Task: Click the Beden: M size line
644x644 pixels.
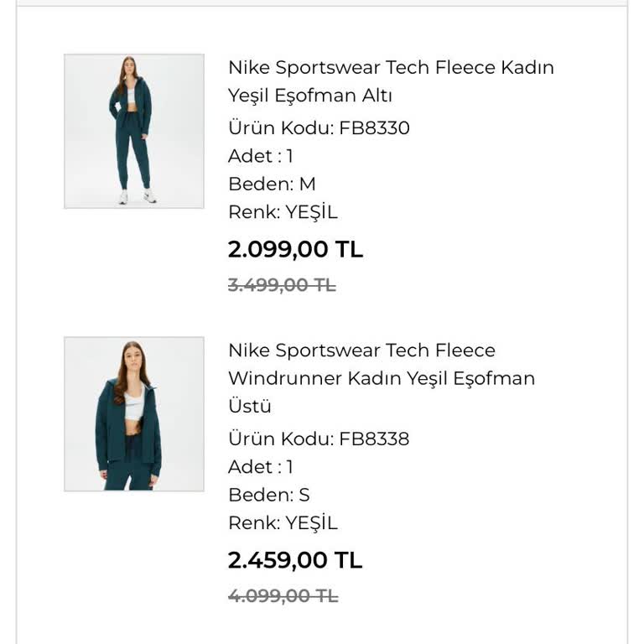Action: click(272, 184)
